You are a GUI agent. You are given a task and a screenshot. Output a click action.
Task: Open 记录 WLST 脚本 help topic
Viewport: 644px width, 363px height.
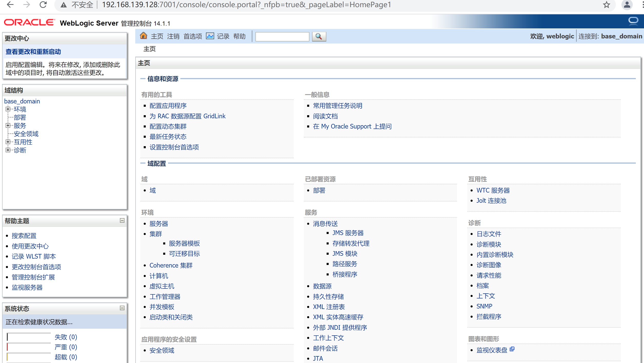pos(34,257)
